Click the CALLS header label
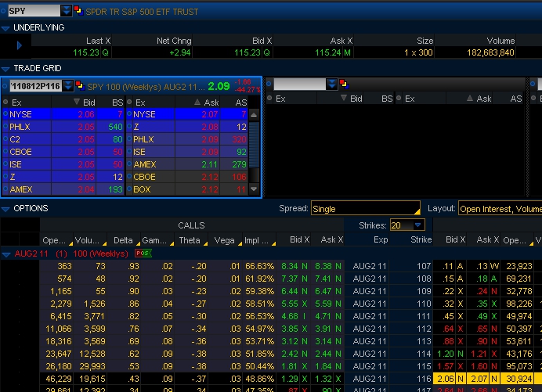Viewport: 542px width, 392px height. pyautogui.click(x=191, y=225)
